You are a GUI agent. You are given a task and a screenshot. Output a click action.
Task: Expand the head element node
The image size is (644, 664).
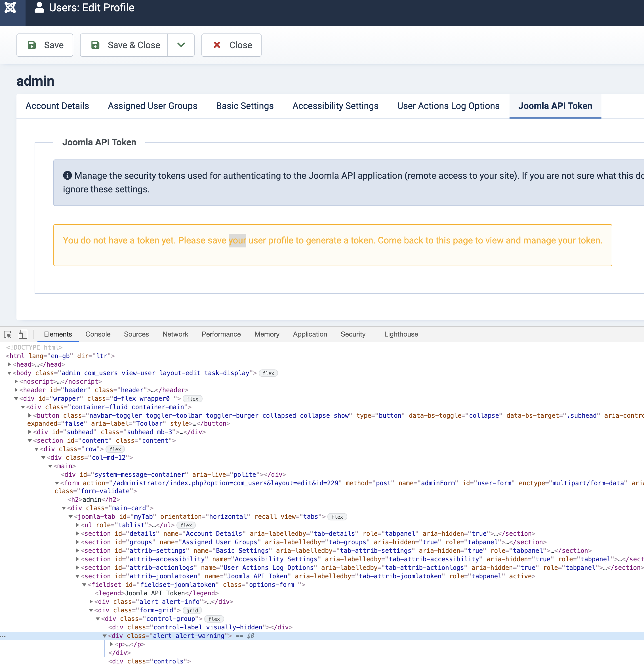point(9,365)
